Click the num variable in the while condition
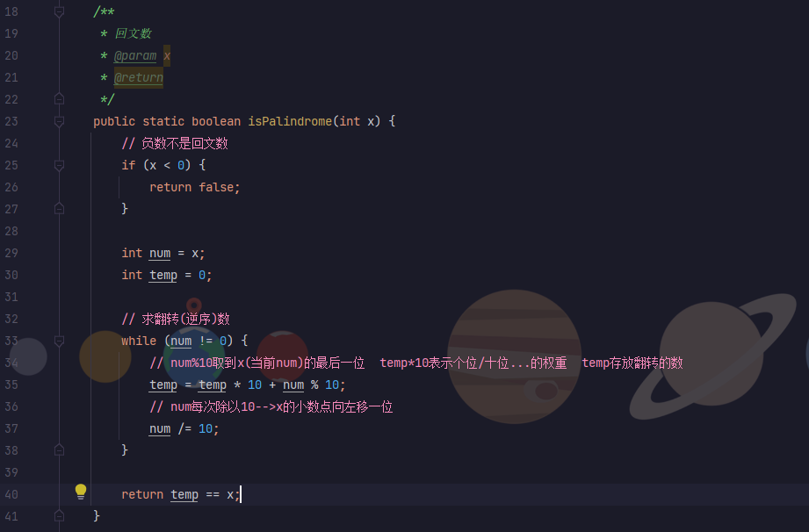The height and width of the screenshot is (532, 809). [181, 341]
